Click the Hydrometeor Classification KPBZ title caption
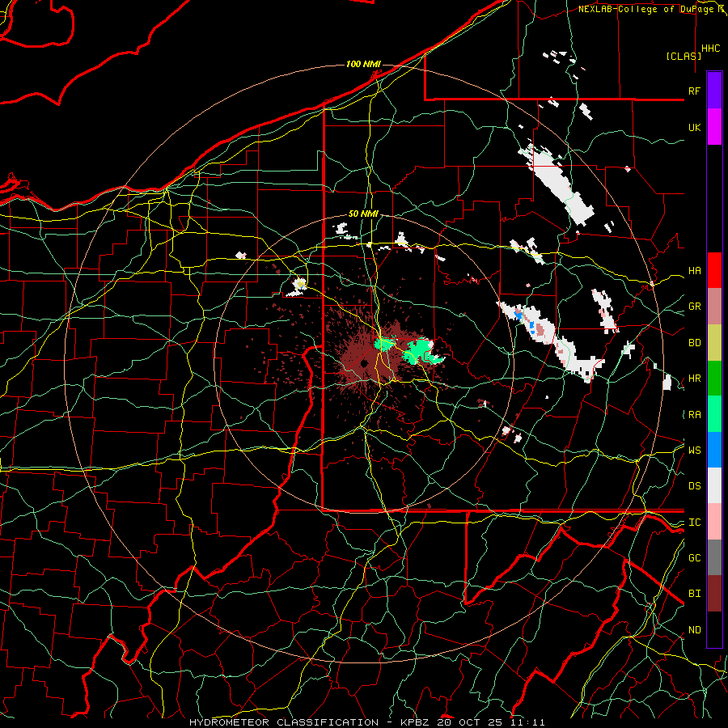728x728 pixels. (x=366, y=722)
